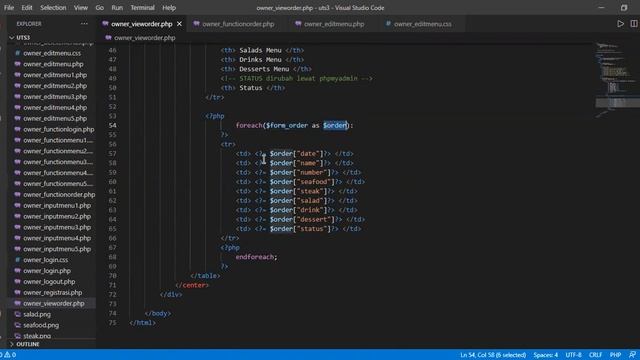The image size is (640, 360).
Task: Click PHP icon of owner_logout.php row
Action: click(x=18, y=282)
